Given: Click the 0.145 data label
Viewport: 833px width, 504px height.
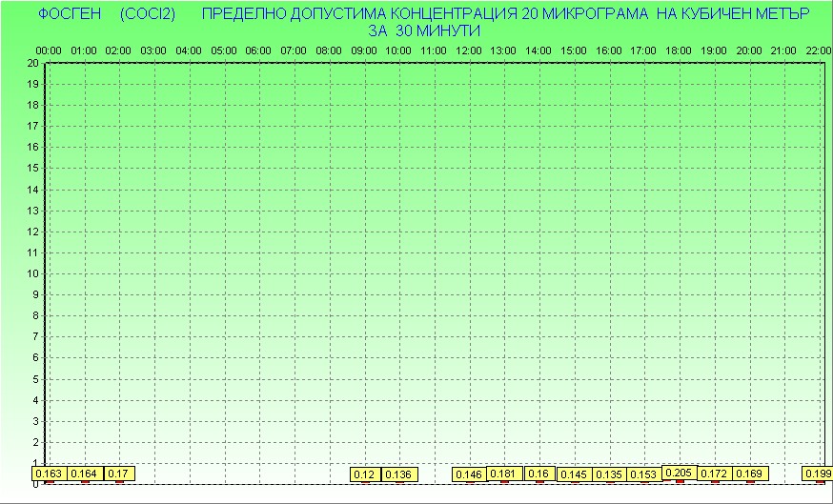Looking at the screenshot, I should click(575, 474).
